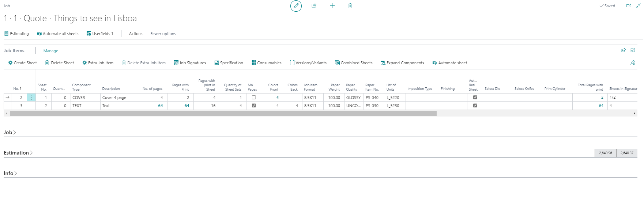Click the pin icon in Job Items toolbar
Viewport: 644px width, 198px height.
coord(633,63)
